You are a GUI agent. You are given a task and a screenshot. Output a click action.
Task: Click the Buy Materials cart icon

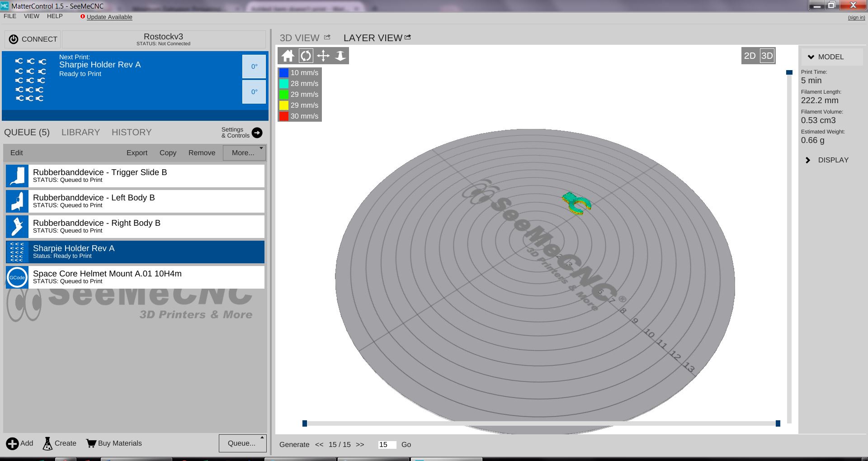pos(91,443)
